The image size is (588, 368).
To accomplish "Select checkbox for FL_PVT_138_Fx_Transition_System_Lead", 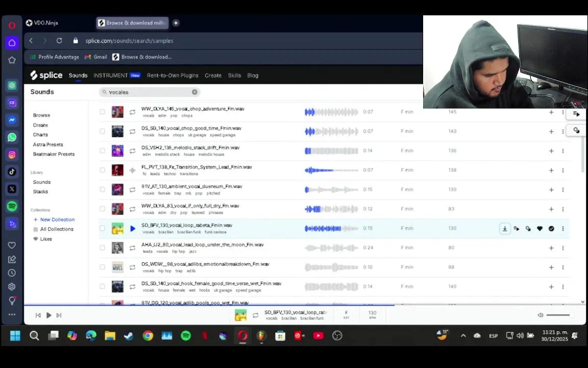I will click(x=103, y=170).
